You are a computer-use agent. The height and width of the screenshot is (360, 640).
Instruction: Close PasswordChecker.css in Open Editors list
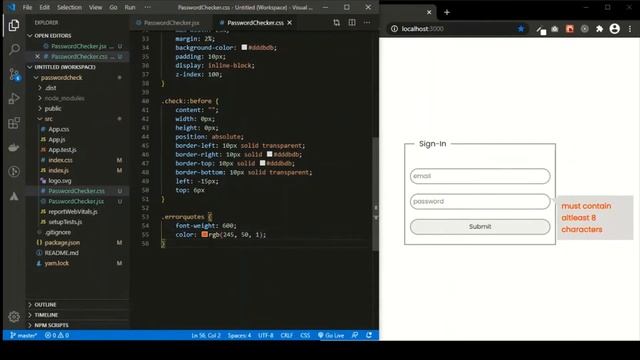click(38, 56)
